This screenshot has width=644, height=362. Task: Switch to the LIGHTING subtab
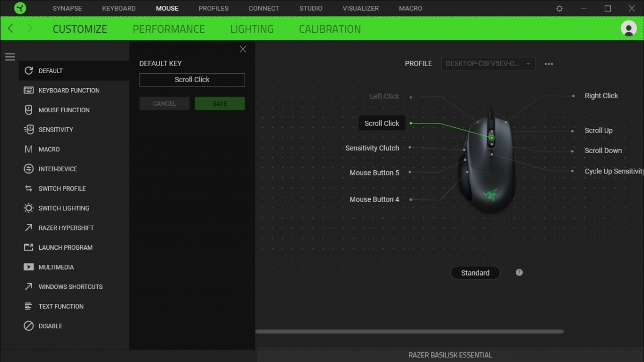coord(252,29)
